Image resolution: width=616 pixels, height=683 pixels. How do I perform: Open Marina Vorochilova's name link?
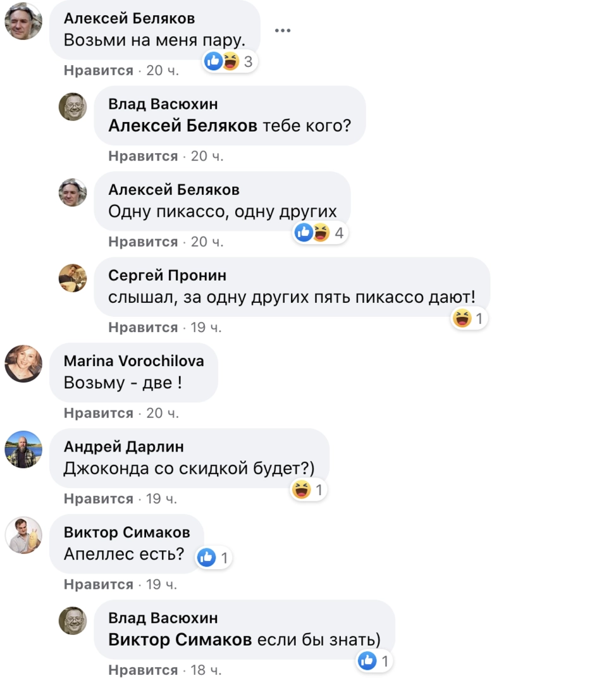pyautogui.click(x=134, y=360)
